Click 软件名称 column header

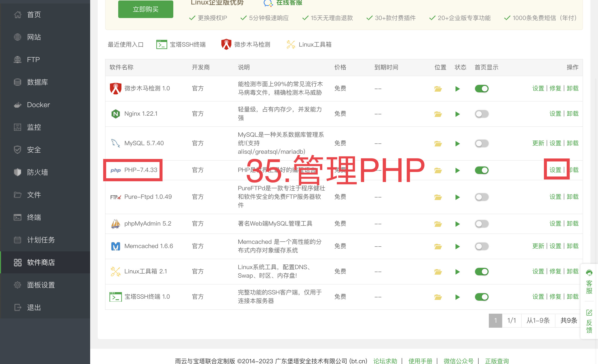(121, 67)
